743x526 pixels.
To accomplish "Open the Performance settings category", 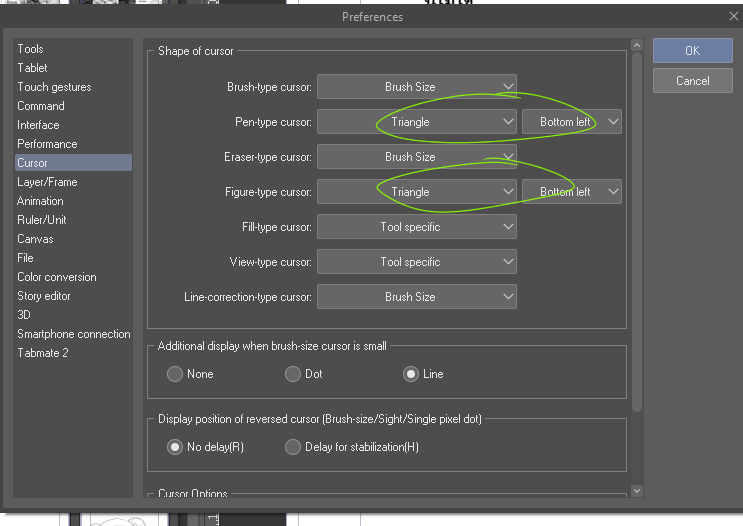I will [x=47, y=144].
